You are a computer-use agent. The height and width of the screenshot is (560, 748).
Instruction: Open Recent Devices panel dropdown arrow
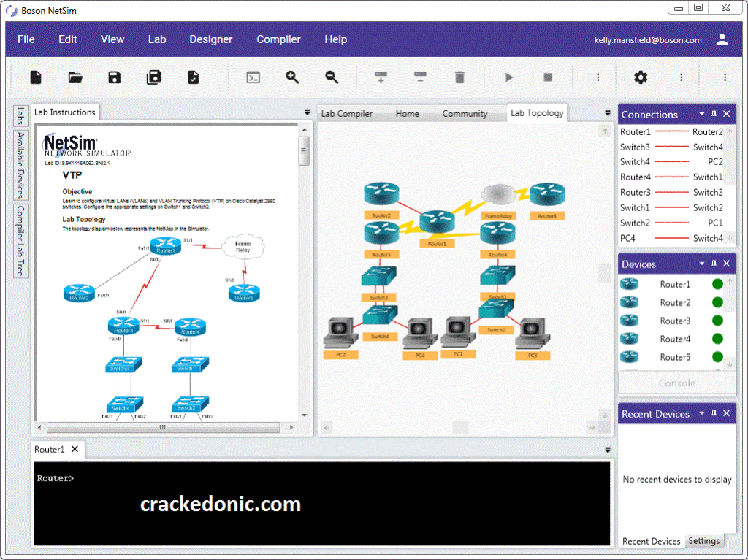pos(702,413)
